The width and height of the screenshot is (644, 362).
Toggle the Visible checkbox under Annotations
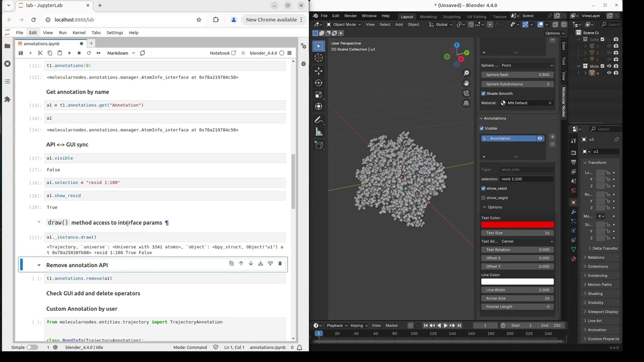tap(482, 128)
